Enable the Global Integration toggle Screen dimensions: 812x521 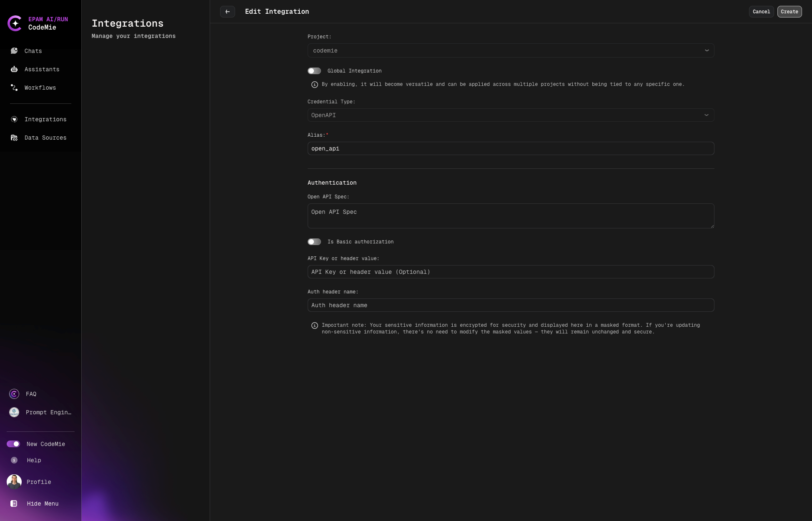314,71
